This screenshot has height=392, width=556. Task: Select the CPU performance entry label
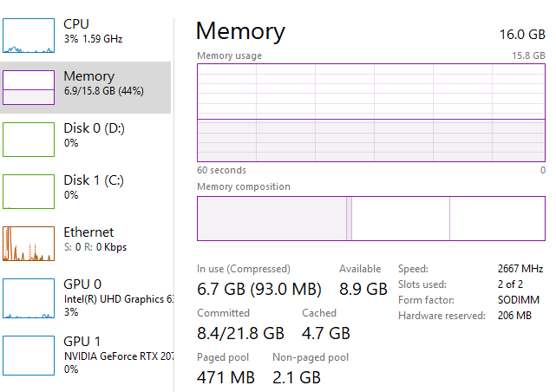pos(76,24)
